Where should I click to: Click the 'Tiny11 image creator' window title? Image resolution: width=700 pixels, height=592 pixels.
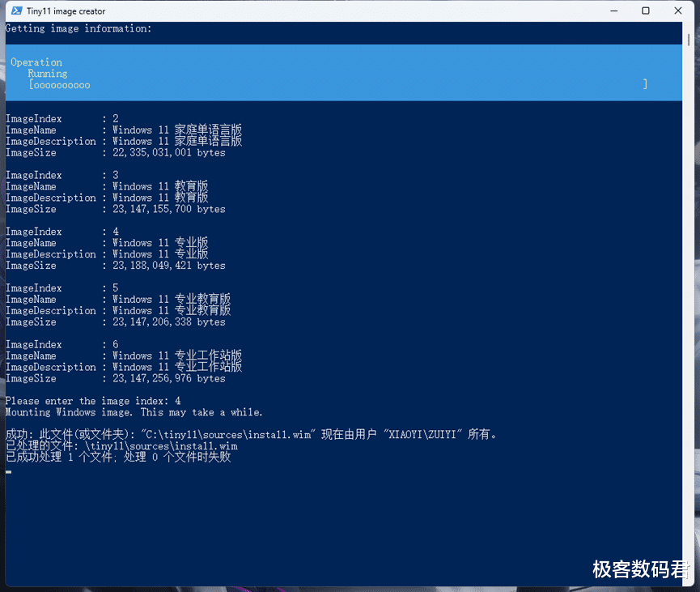66,11
